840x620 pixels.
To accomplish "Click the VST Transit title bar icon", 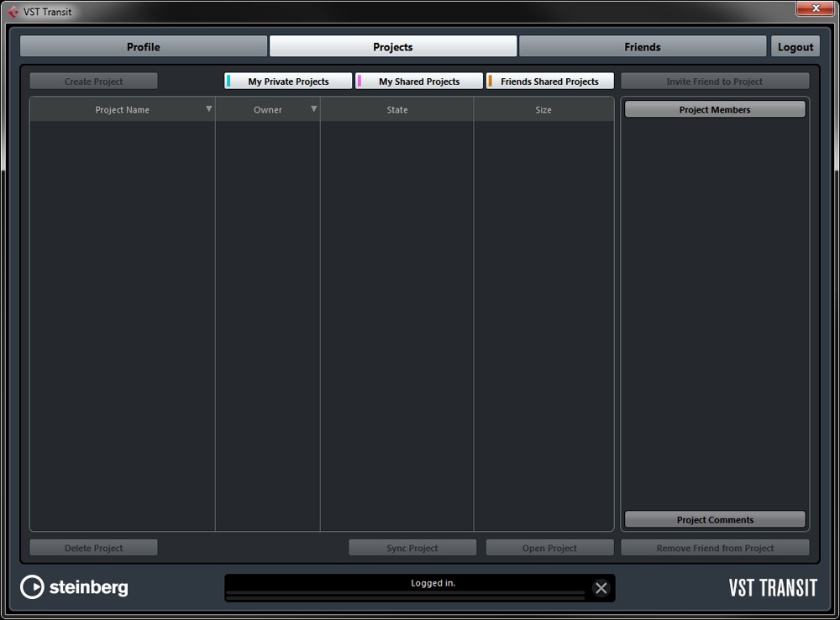I will [x=13, y=11].
